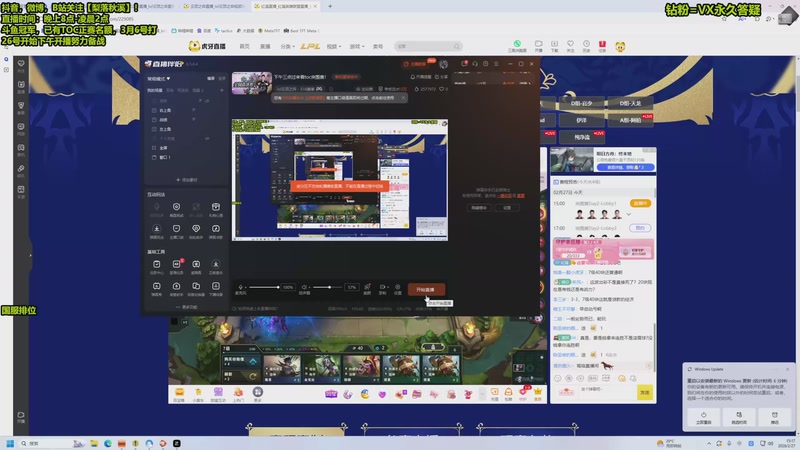Click the Huya search input field
This screenshot has width=800, height=450.
422,46
